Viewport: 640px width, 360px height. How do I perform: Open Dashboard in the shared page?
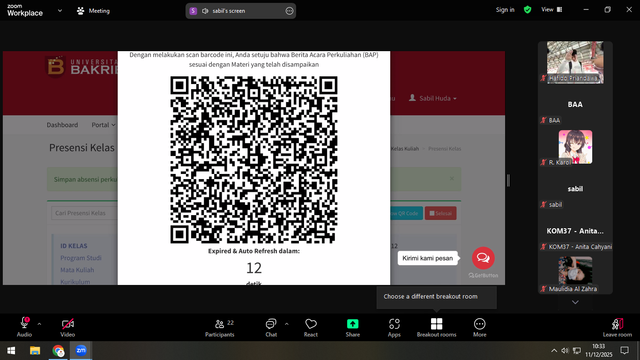(62, 125)
